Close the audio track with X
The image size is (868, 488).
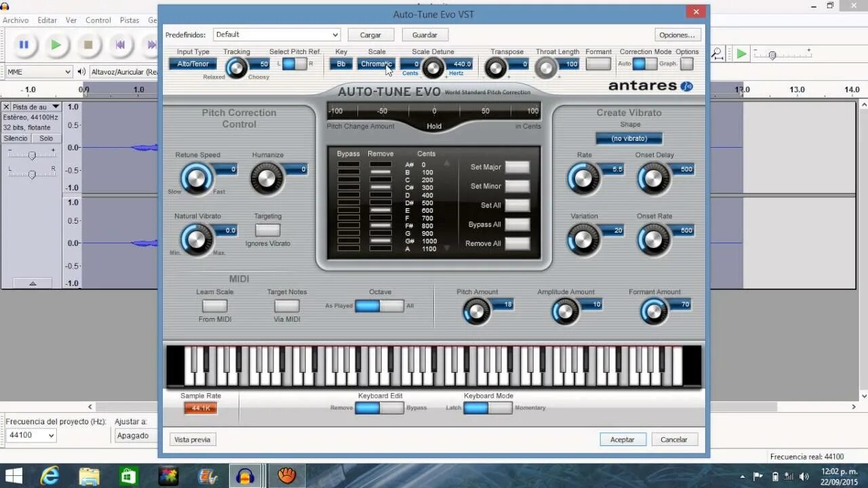click(x=6, y=107)
